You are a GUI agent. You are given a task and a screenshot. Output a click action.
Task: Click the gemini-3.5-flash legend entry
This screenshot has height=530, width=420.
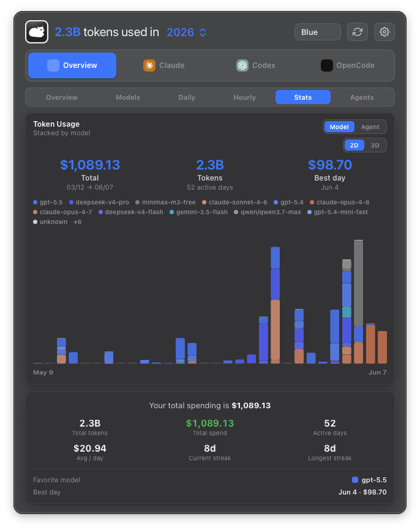[198, 212]
